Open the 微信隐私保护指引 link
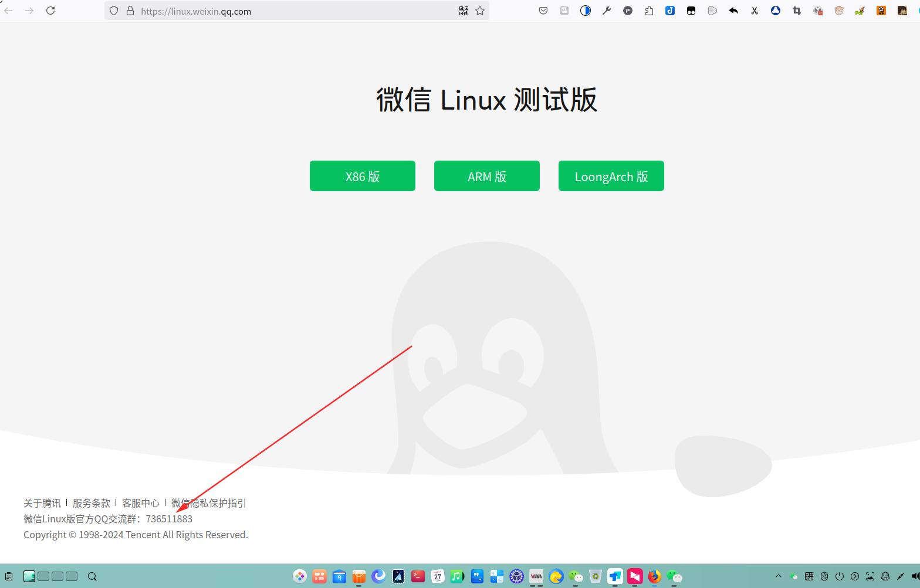The height and width of the screenshot is (588, 920). [209, 503]
